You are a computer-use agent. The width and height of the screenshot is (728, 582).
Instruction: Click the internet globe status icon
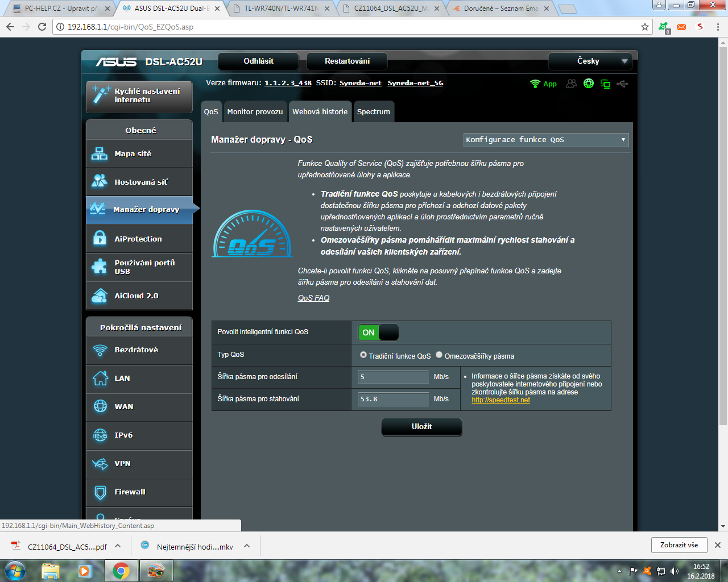[x=589, y=84]
